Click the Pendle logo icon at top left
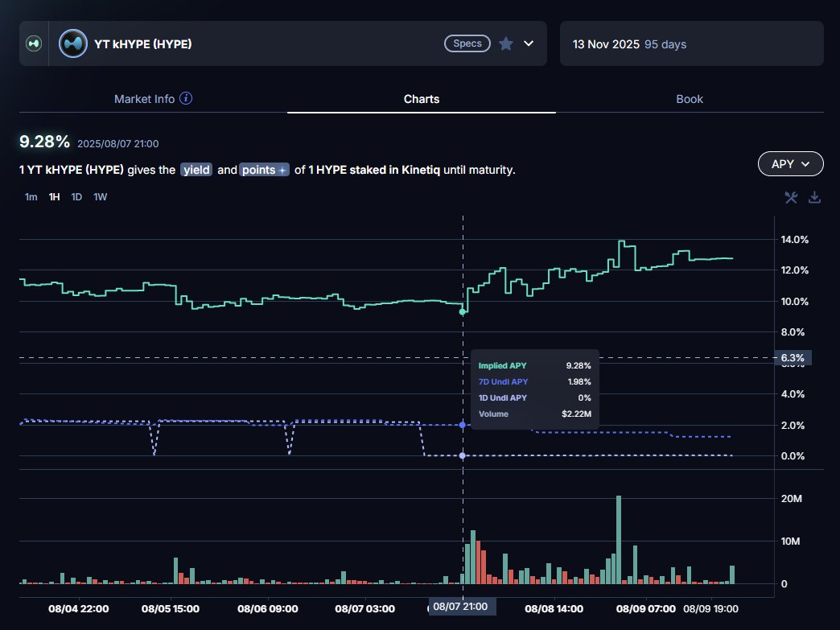The height and width of the screenshot is (630, 840). (32, 43)
